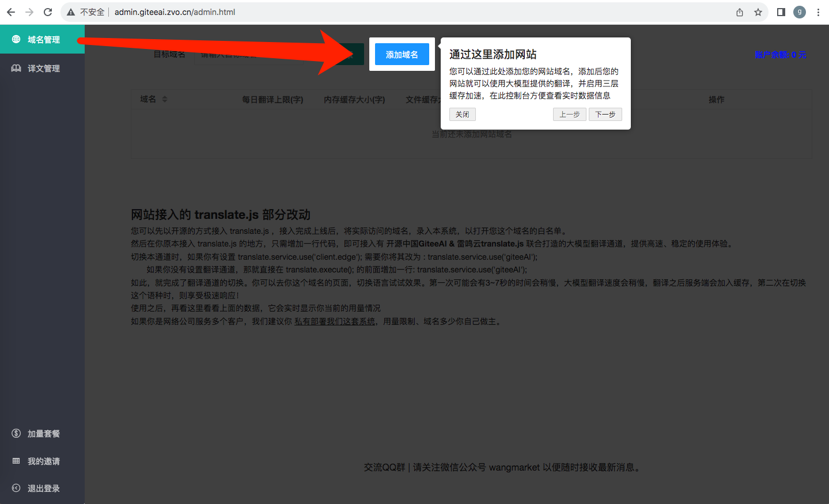Image resolution: width=829 pixels, height=504 pixels.
Task: Advance the tour with 下一步
Action: 605,114
